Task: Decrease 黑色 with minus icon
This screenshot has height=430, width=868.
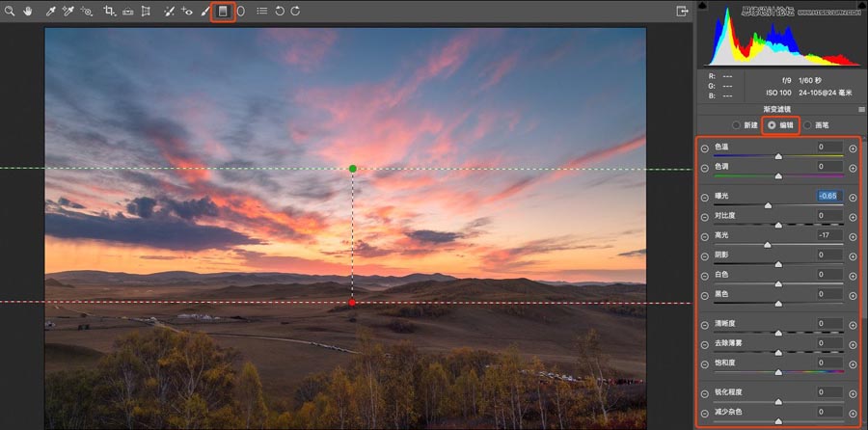Action: (704, 296)
